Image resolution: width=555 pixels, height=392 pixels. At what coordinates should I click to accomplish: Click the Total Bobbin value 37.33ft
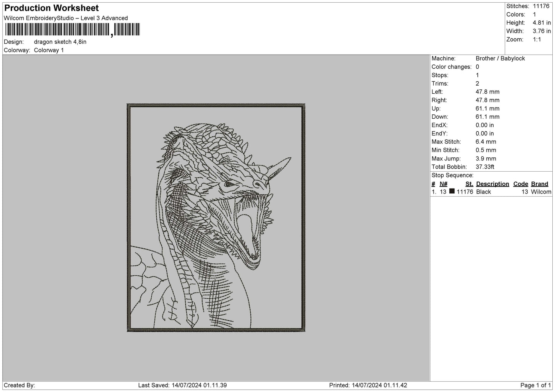click(485, 167)
